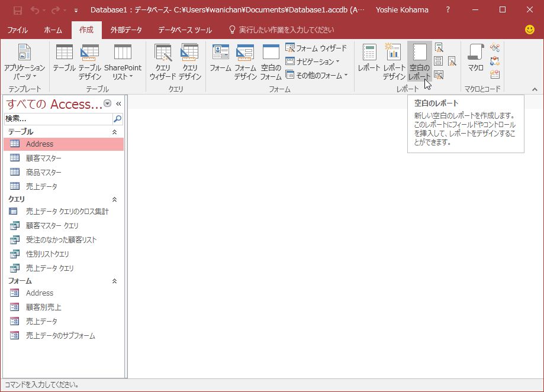Select the Address form
544x392 pixels.
63,293
